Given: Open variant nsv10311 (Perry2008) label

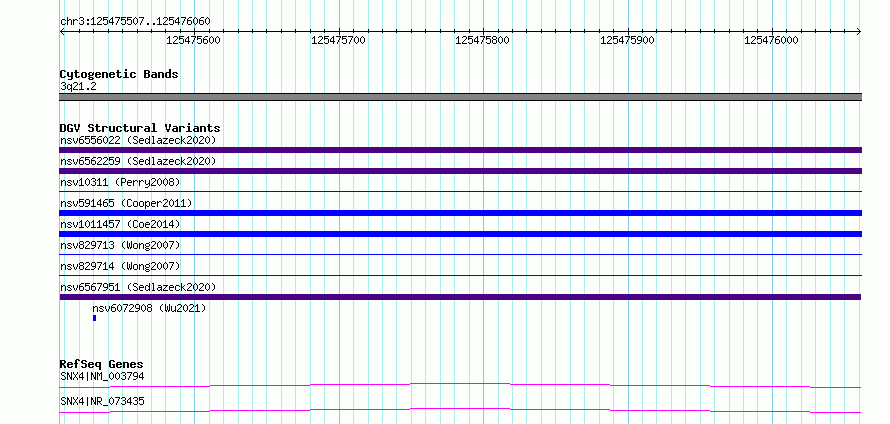Looking at the screenshot, I should pos(120,182).
